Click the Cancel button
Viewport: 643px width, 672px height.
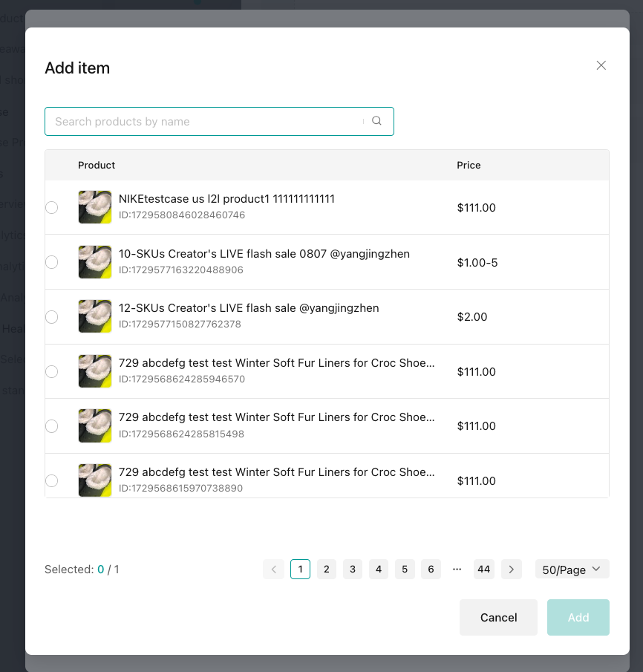(x=498, y=617)
